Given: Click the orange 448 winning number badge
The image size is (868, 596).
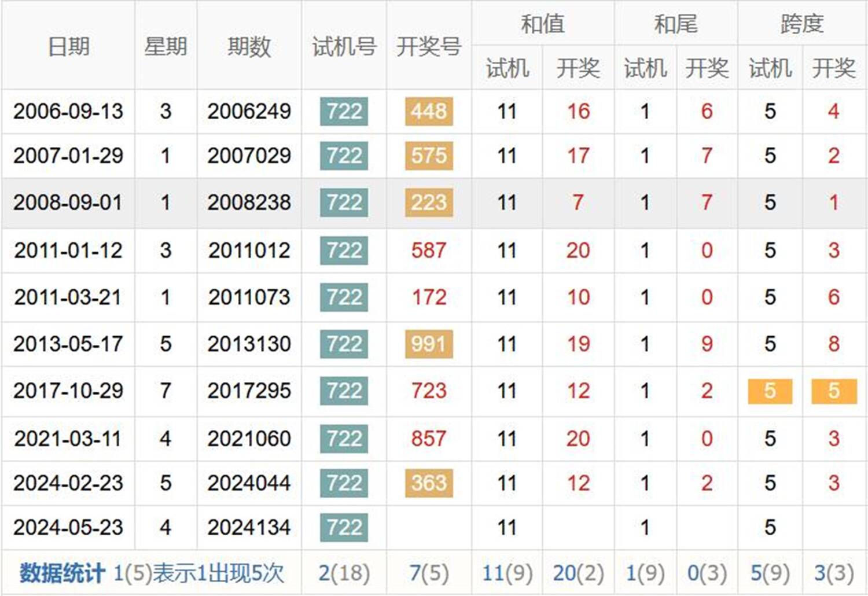Looking at the screenshot, I should [x=429, y=111].
